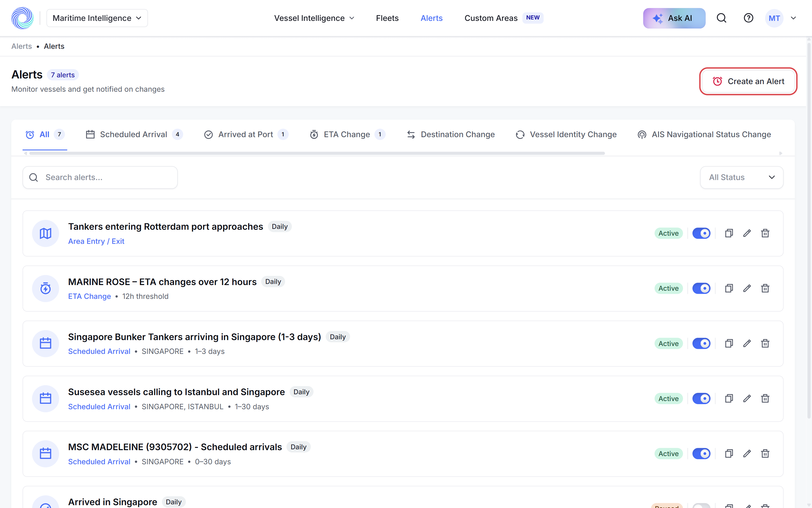Click the app logo in the header

click(23, 18)
